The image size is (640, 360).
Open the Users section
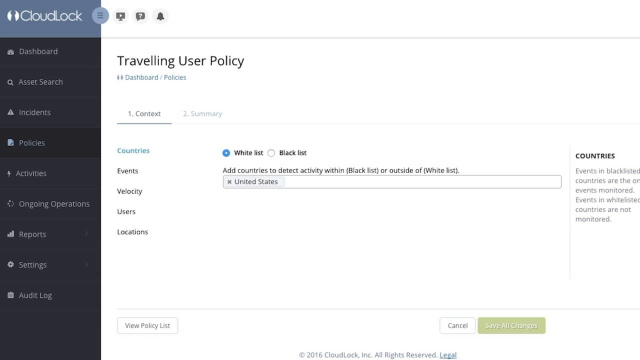click(x=126, y=212)
